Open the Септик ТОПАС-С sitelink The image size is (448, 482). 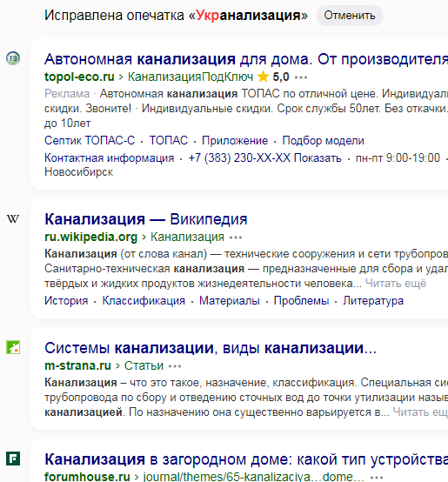tap(90, 140)
